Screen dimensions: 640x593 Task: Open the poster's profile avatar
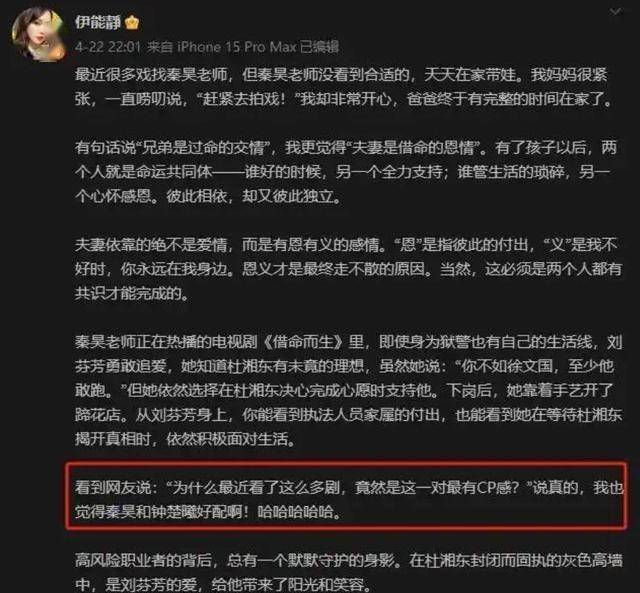[x=39, y=34]
